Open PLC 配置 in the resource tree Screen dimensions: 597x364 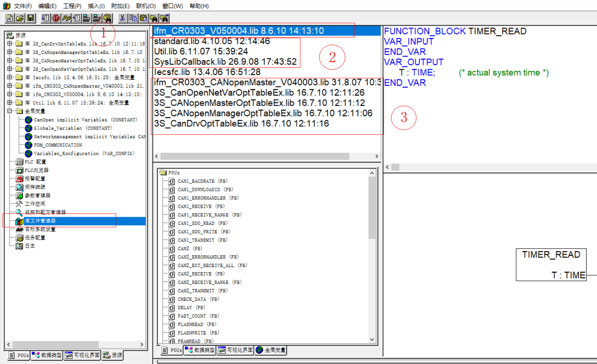[x=35, y=162]
